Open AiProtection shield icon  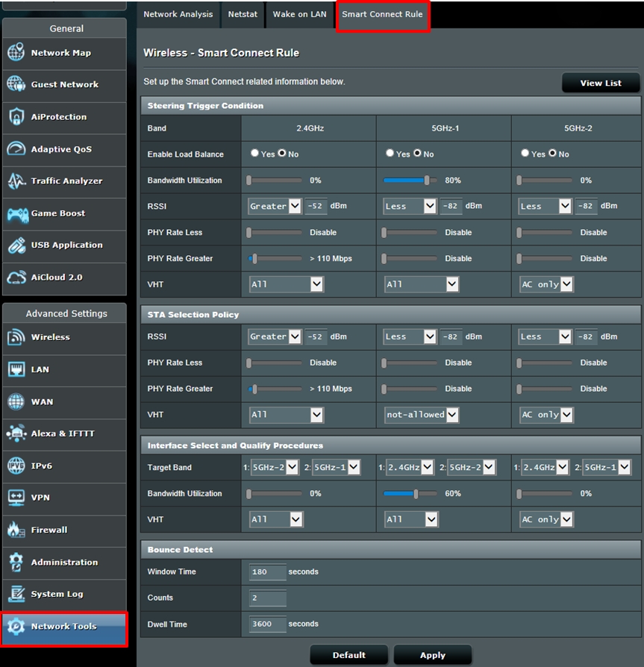(16, 116)
